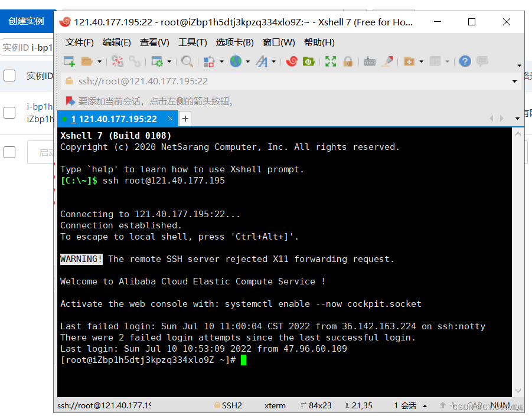
Task: Expand the pane layout dropdown arrow
Action: (x=448, y=62)
